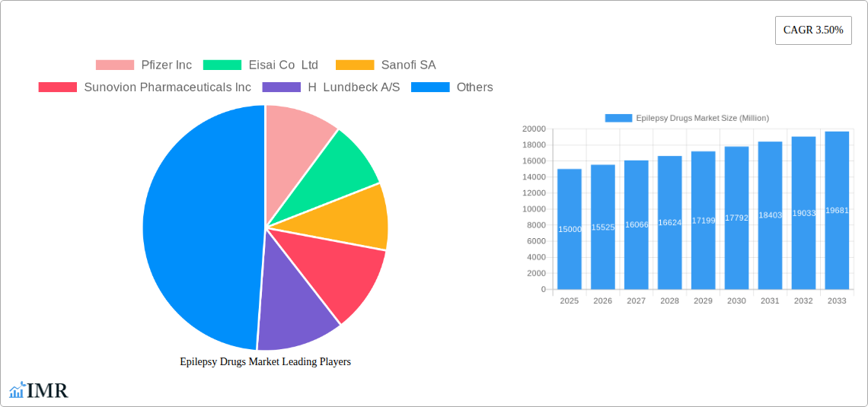
Task: Click the Pfizer Inc pink legend swatch
Action: click(x=114, y=65)
